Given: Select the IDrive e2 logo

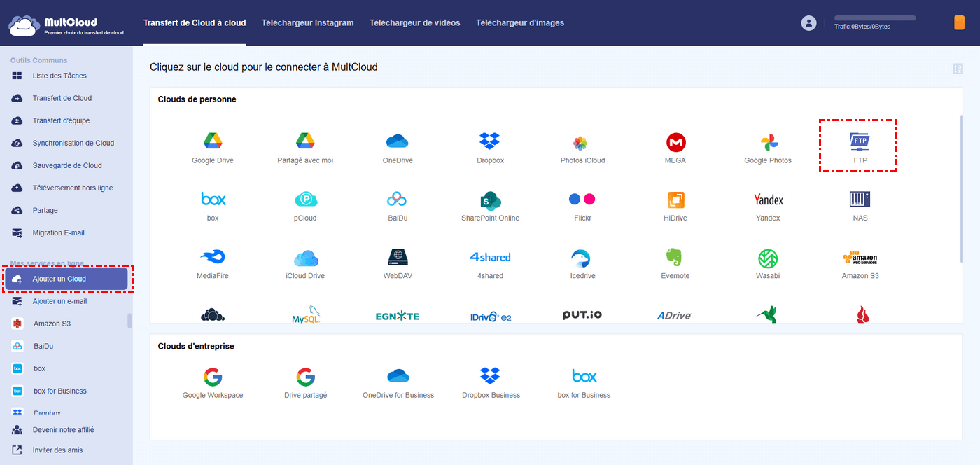Looking at the screenshot, I should 490,316.
